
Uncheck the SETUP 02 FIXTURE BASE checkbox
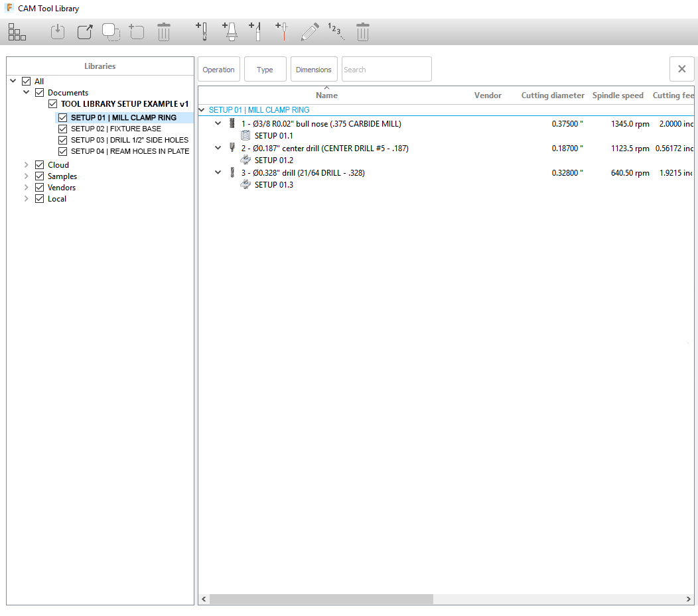click(62, 129)
